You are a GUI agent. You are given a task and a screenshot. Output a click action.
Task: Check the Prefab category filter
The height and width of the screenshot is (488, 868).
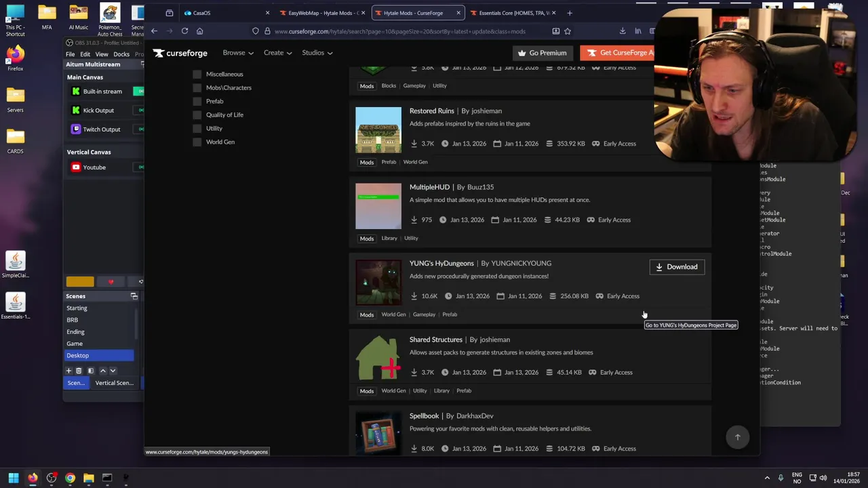click(x=197, y=101)
